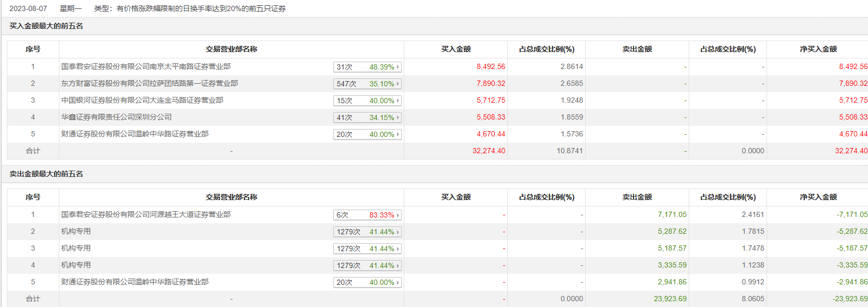Image resolution: width=868 pixels, height=307 pixels.
Task: Open the 6次 stats box in sell table
Action: 367,215
